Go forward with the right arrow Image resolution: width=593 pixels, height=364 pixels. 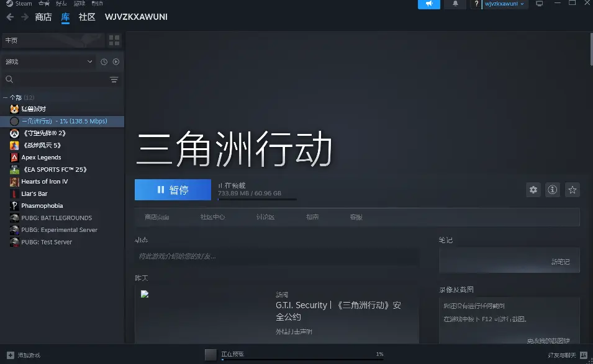(x=25, y=17)
